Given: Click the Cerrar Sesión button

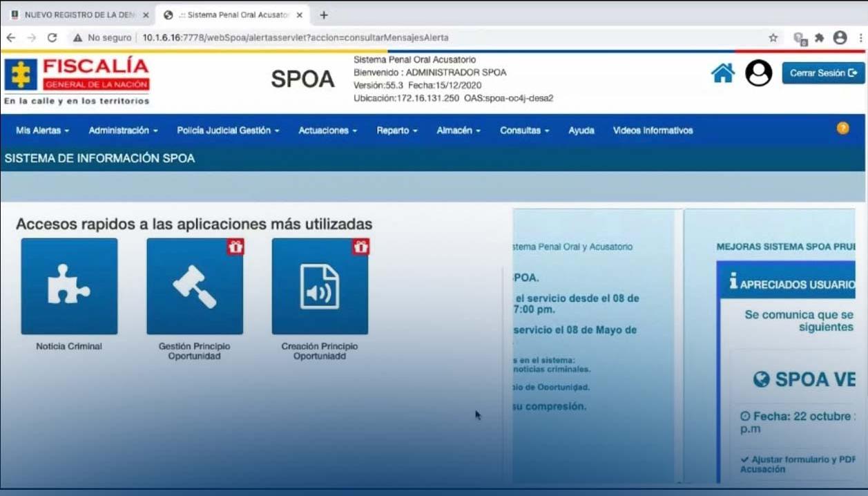Looking at the screenshot, I should pos(823,73).
